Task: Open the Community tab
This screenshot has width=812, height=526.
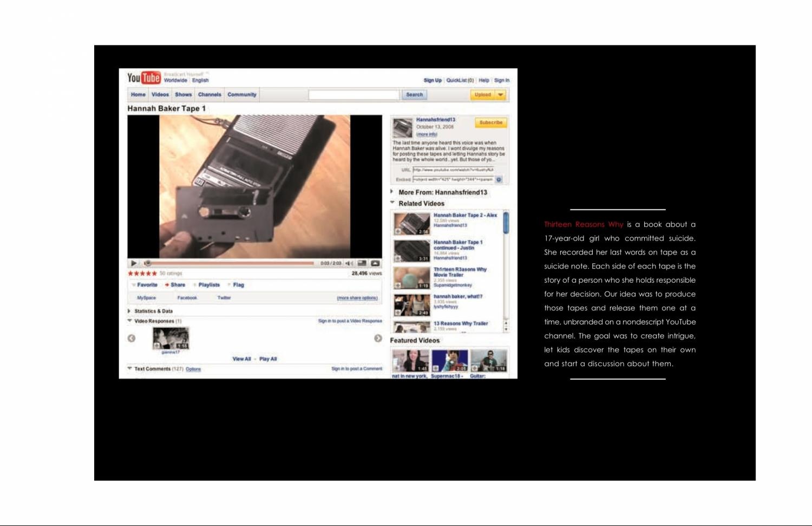Action: pos(242,95)
